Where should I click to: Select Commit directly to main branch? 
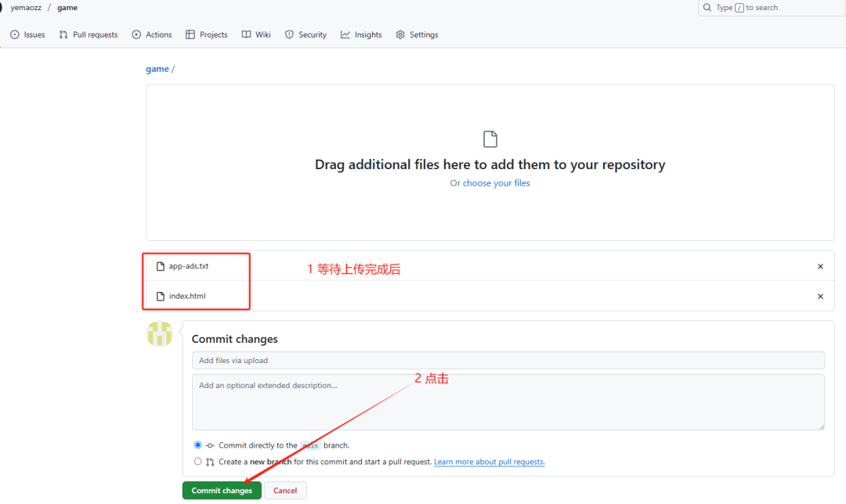[197, 445]
